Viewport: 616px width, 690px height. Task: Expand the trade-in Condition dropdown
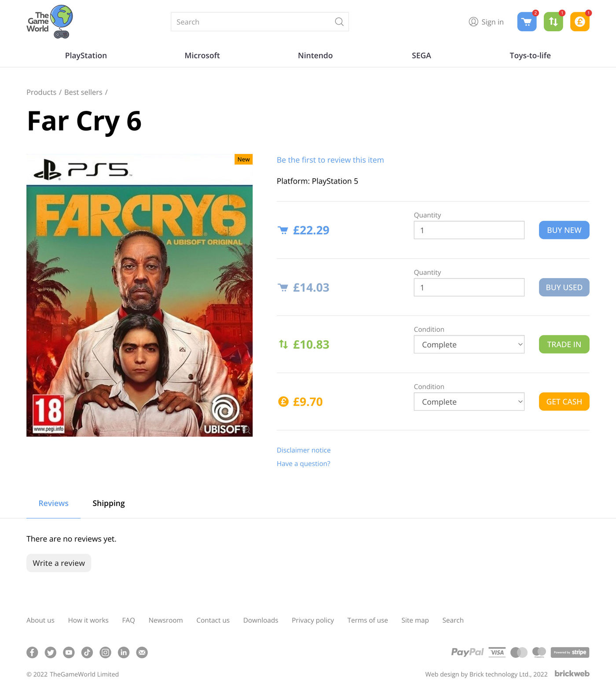click(x=469, y=345)
